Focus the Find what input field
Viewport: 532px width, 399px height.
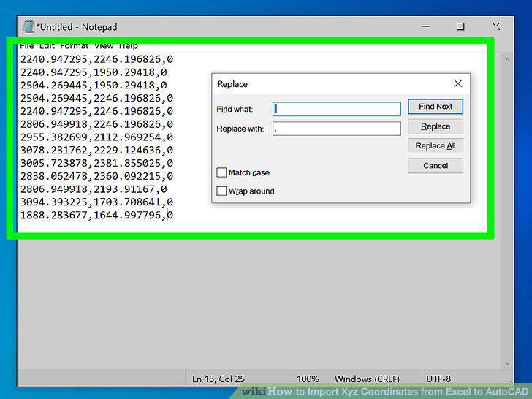[337, 109]
